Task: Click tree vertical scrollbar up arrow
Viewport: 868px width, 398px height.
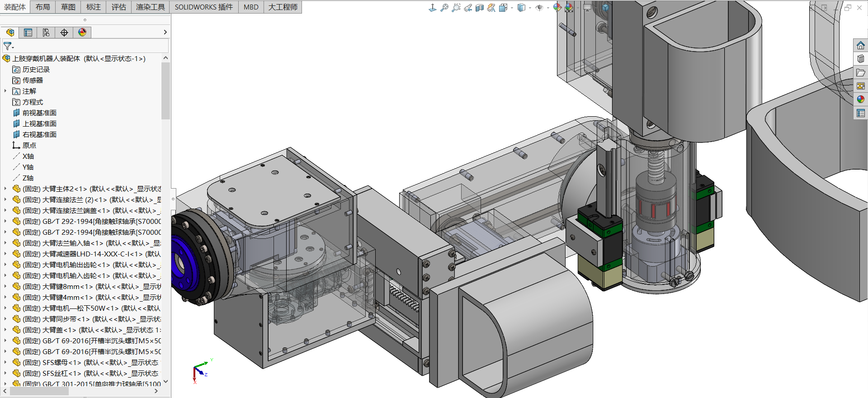Action: click(165, 58)
